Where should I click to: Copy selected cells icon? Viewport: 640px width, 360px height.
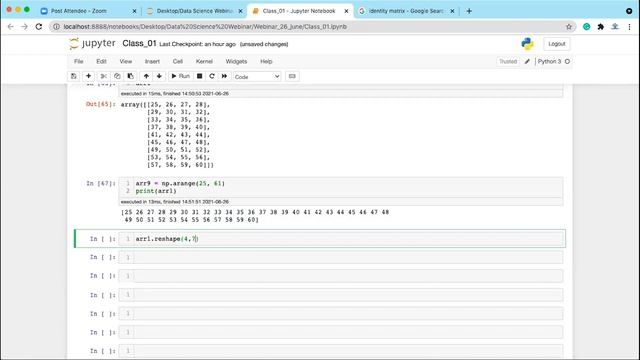click(117, 76)
